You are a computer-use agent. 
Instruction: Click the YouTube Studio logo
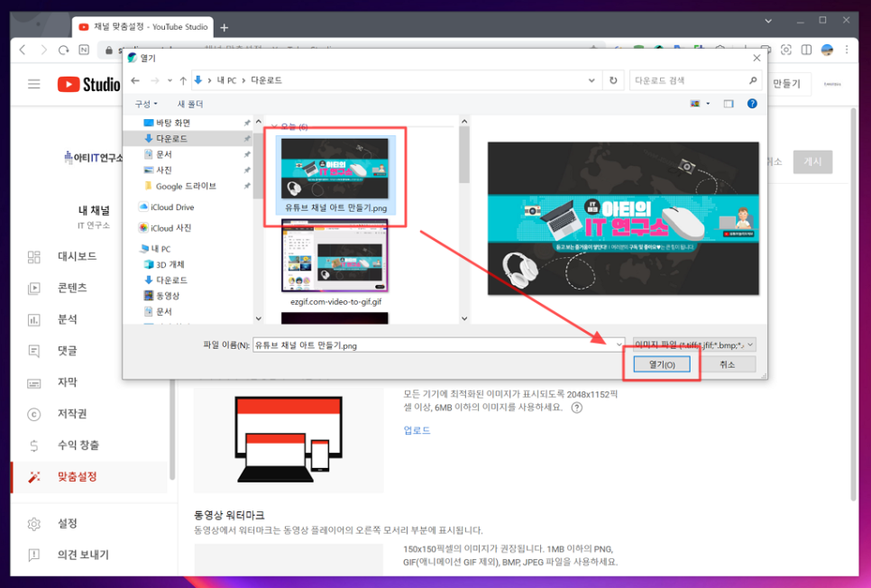tap(89, 84)
